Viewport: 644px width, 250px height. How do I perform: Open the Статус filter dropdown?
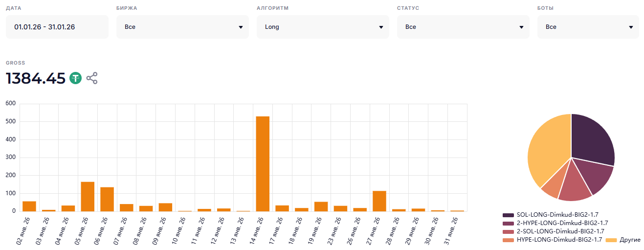(x=463, y=27)
